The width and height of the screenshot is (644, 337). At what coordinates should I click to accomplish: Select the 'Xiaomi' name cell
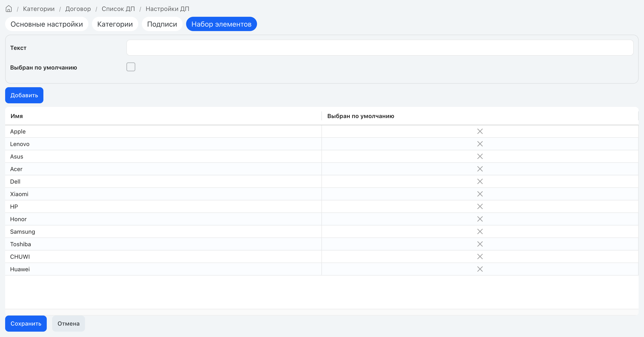(163, 194)
